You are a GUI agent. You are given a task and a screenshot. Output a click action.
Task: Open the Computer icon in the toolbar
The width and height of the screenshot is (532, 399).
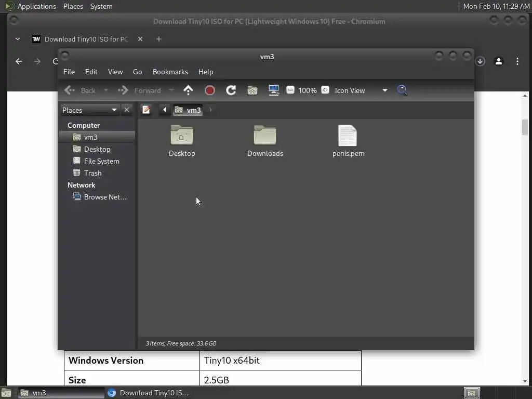pyautogui.click(x=273, y=90)
